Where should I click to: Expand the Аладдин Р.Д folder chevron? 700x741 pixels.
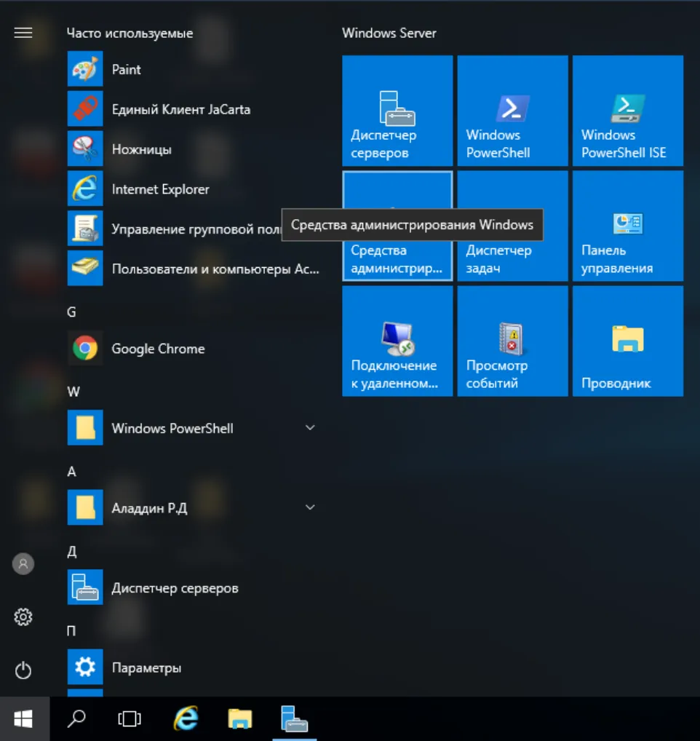point(310,507)
